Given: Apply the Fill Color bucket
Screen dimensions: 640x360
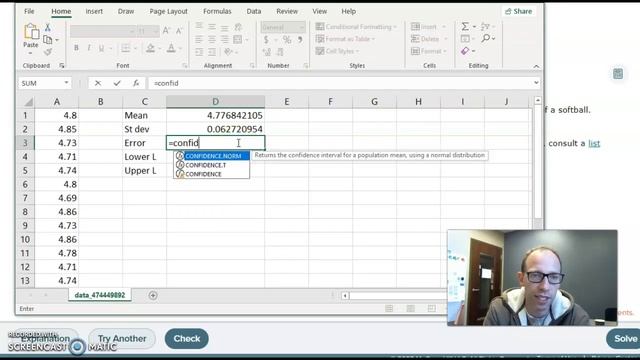Looking at the screenshot, I should click(x=150, y=48).
